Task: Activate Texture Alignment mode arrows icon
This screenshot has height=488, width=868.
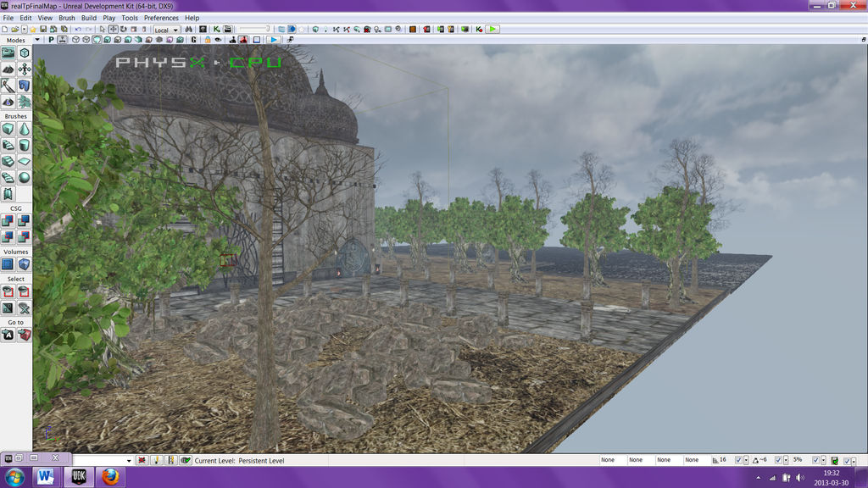Action: (25, 69)
